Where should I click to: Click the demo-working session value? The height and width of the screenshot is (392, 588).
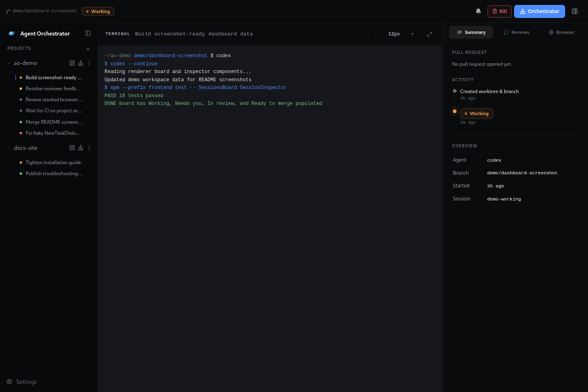pos(504,199)
